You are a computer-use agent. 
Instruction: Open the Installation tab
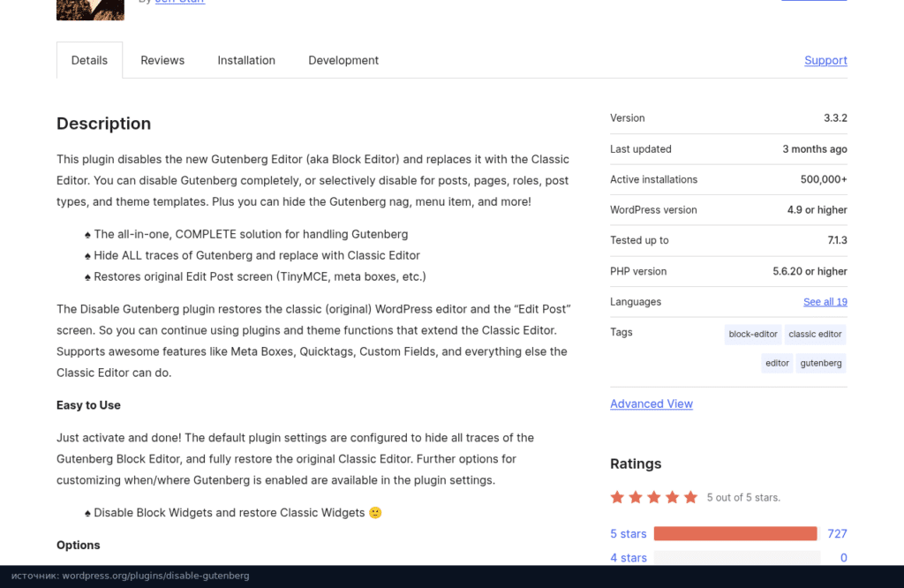click(246, 60)
